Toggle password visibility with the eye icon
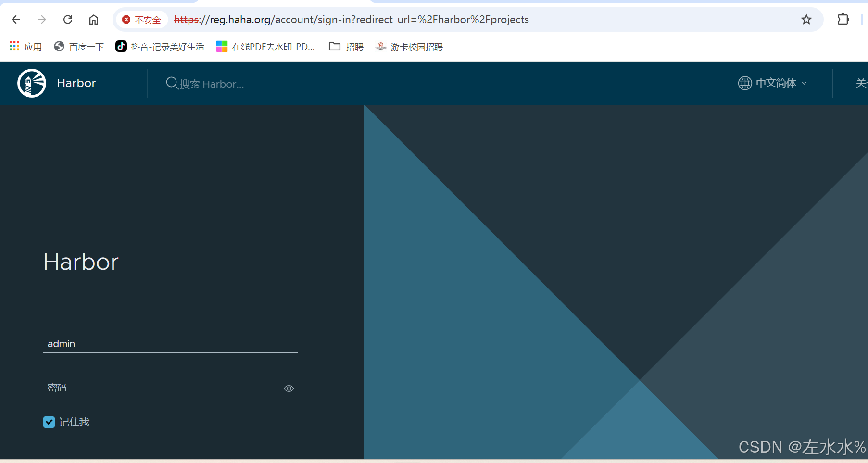The height and width of the screenshot is (463, 868). click(289, 388)
